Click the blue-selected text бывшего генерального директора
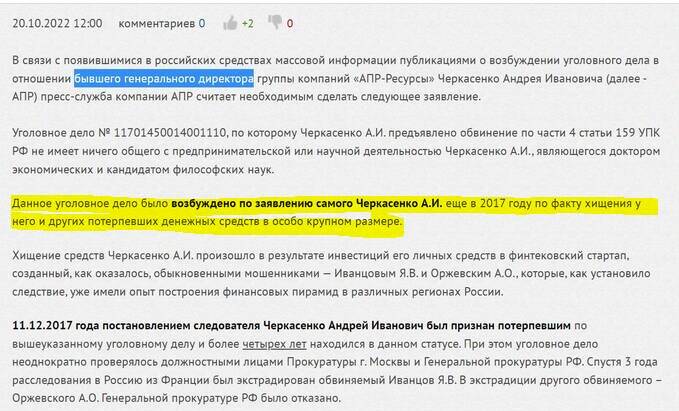The height and width of the screenshot is (411, 679). point(163,77)
